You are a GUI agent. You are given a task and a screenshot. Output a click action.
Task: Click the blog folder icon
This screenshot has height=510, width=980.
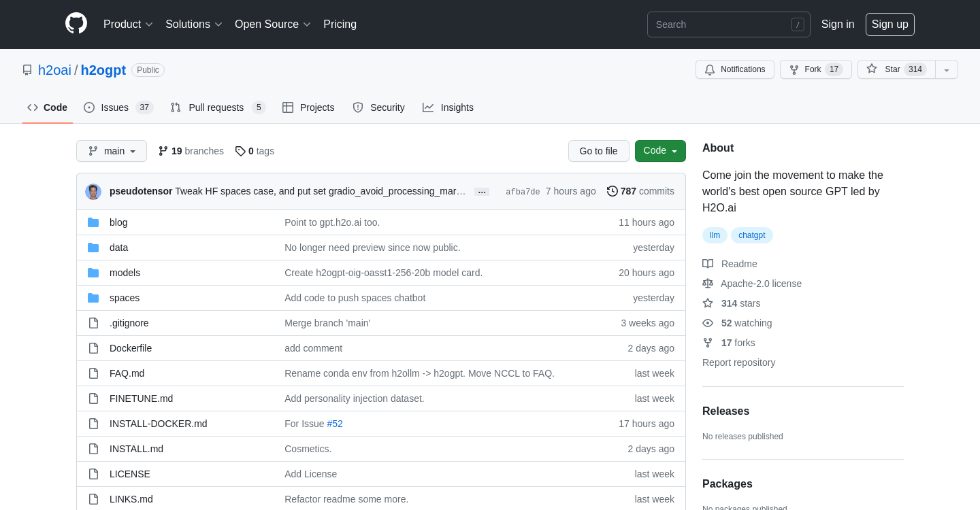93,222
